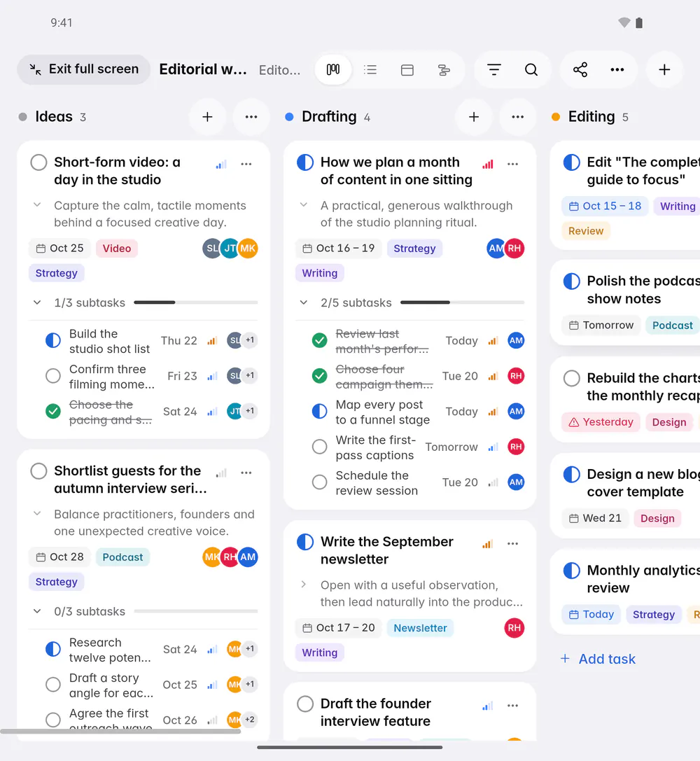Click the Oct 28 date chip
This screenshot has width=700, height=761.
pos(60,557)
